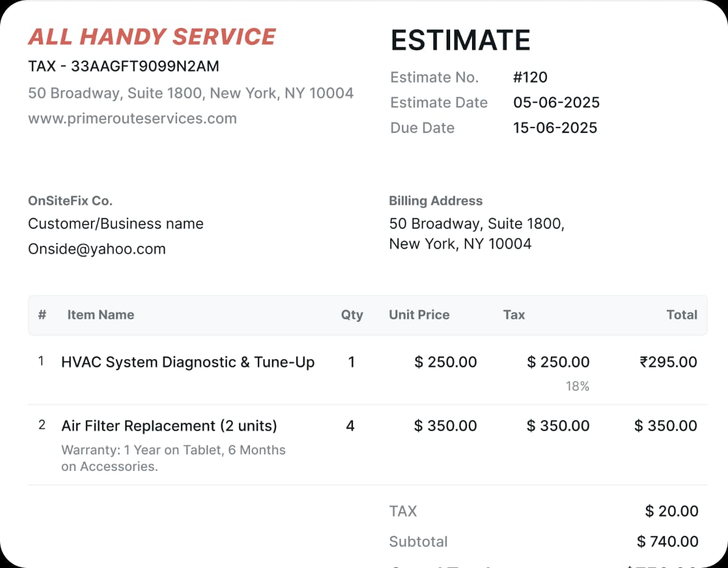Click the Subtotal amount $ 740.00
Viewport: 728px width, 568px height.
coord(668,541)
